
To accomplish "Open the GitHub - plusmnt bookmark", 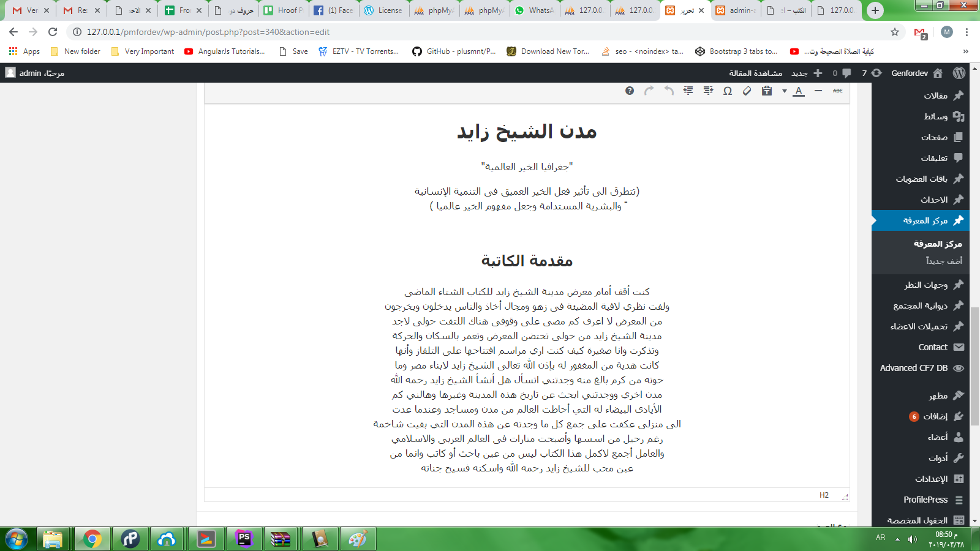I will click(454, 51).
